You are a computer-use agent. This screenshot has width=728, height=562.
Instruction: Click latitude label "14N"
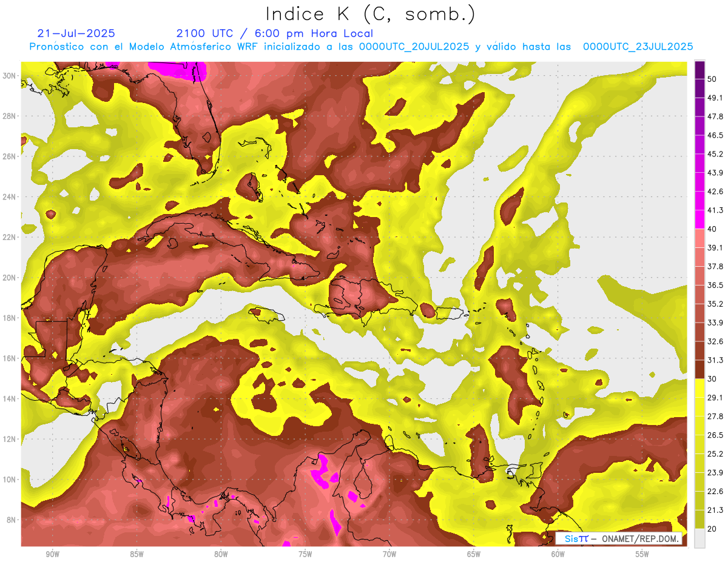[x=9, y=398]
